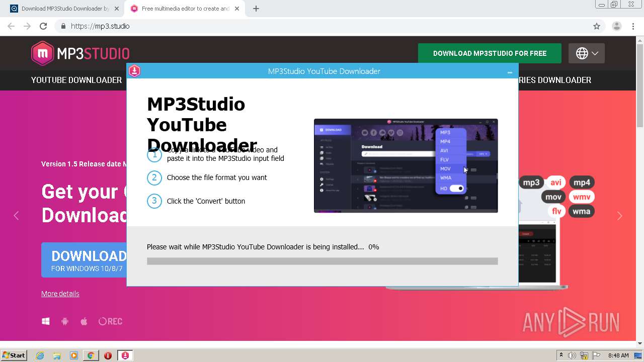Go forward in Chrome browser
The height and width of the screenshot is (362, 644).
[27, 26]
